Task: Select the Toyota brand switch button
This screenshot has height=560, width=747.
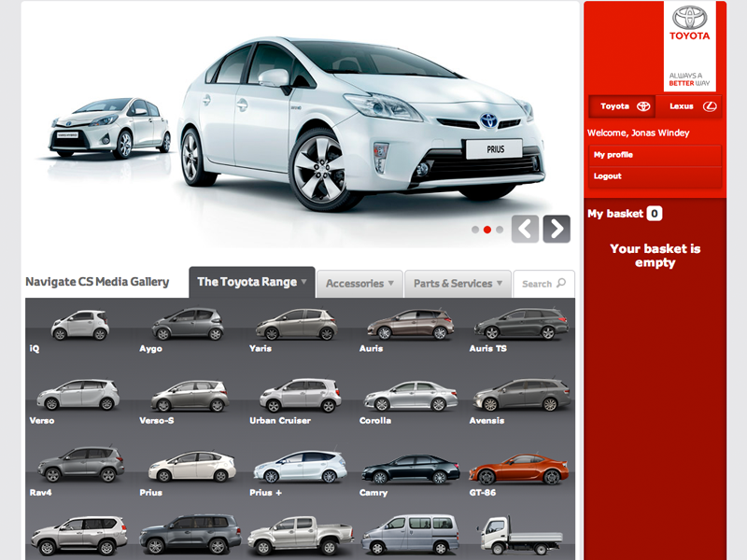Action: [623, 106]
